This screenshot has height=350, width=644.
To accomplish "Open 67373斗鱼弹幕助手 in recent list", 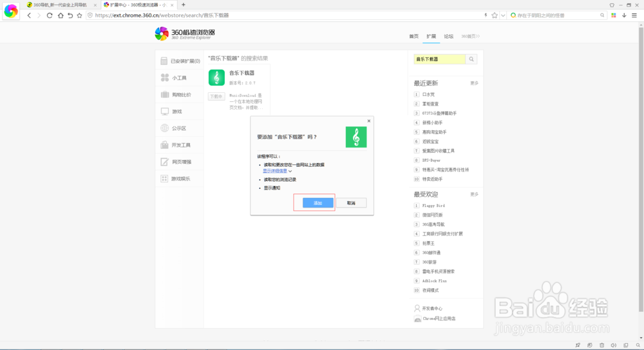I will coord(439,113).
